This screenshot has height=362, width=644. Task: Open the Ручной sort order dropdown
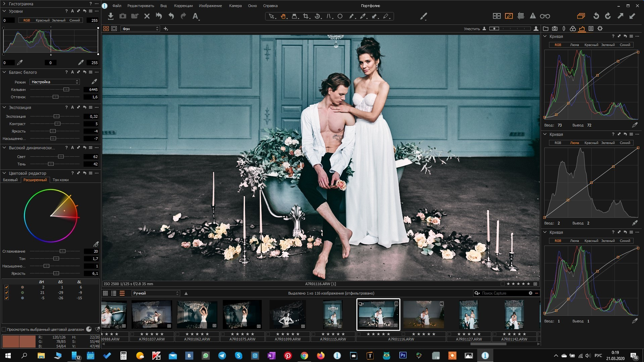pos(155,293)
